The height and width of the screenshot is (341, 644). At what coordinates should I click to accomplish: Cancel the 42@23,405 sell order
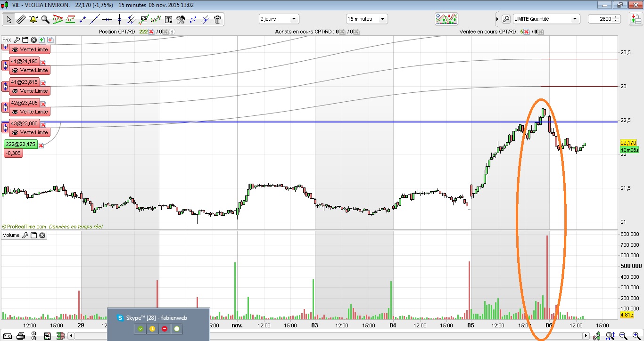(43, 104)
